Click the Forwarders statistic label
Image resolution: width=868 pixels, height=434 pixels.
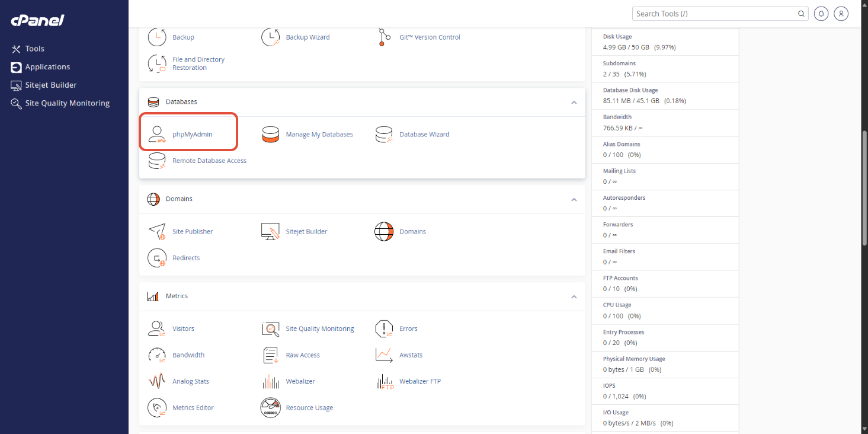pos(618,225)
